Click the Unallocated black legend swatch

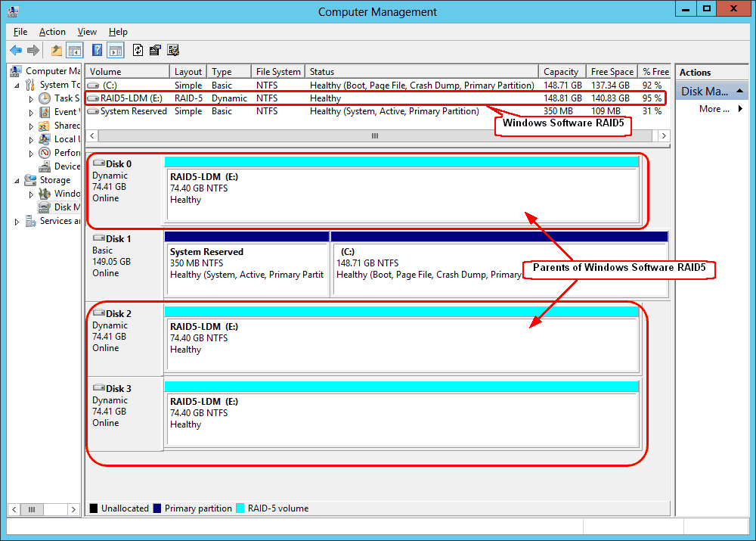pyautogui.click(x=94, y=508)
